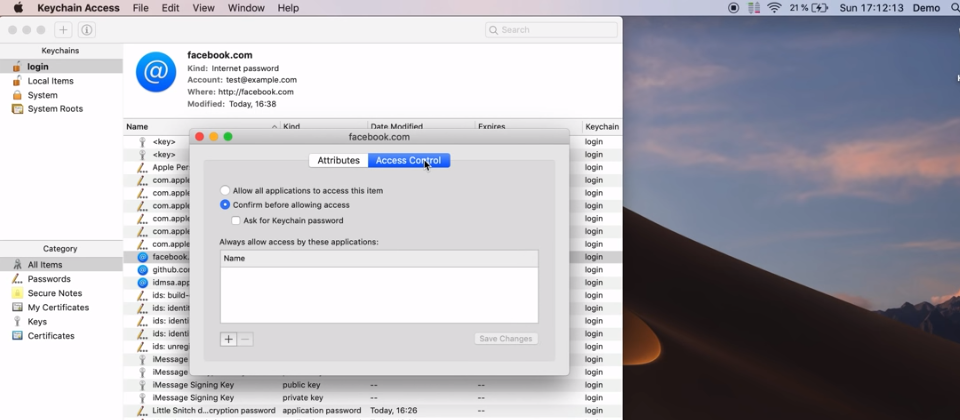The image size is (960, 420).
Task: Enable Ask for Keychain password checkbox
Action: point(236,220)
